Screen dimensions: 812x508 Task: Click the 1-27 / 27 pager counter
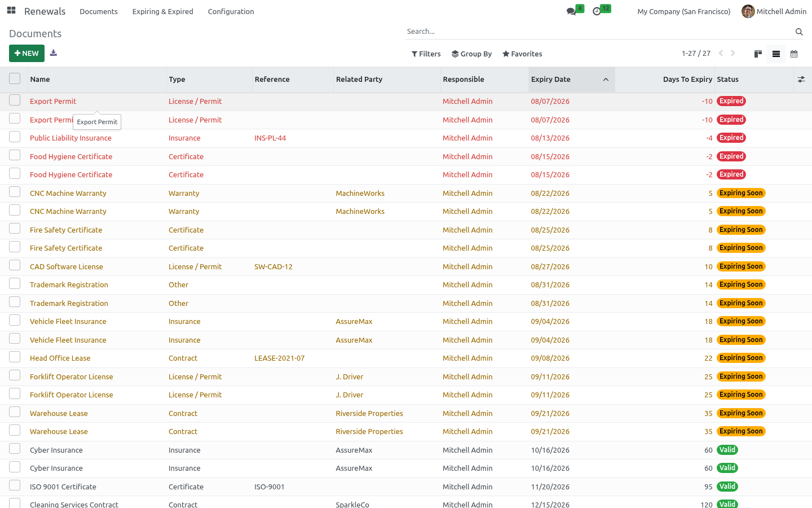pos(696,54)
